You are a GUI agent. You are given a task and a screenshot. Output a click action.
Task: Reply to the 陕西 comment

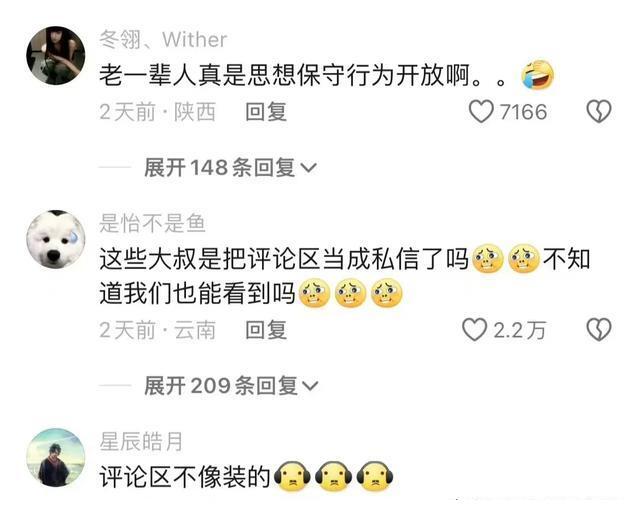[266, 112]
